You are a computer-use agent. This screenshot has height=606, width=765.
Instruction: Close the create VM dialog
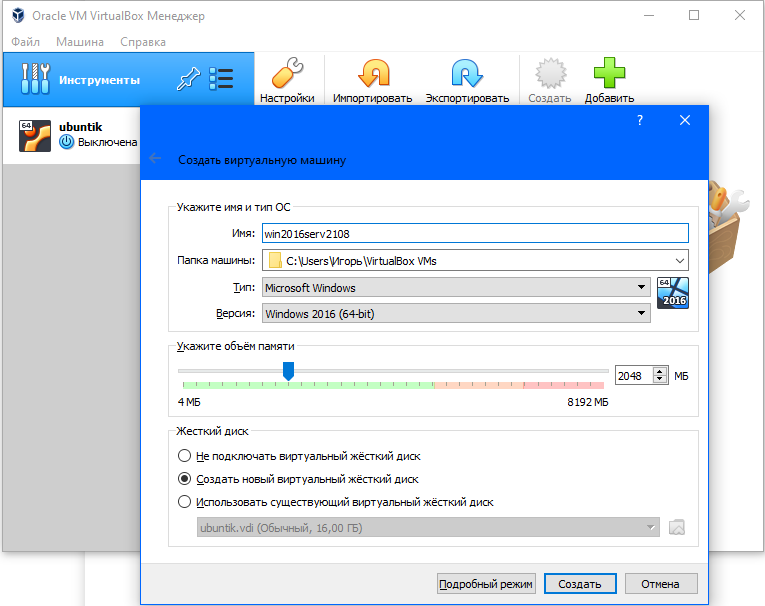coord(685,120)
